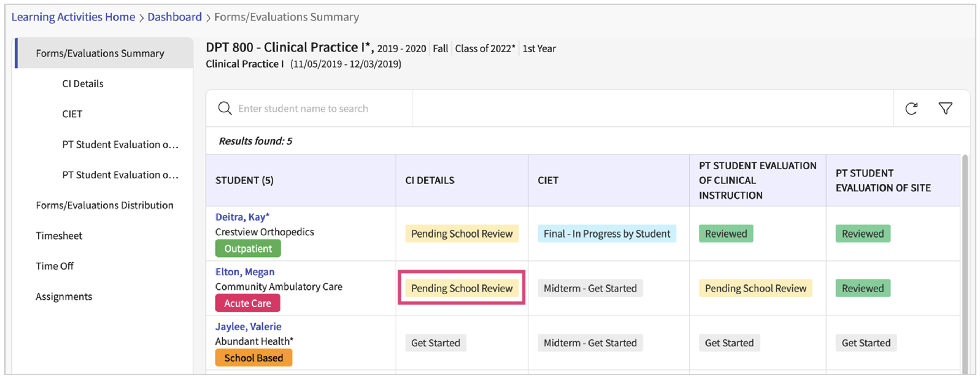This screenshot has height=379, width=980.
Task: Open Learning Activities Home breadcrumb link
Action: click(x=73, y=17)
